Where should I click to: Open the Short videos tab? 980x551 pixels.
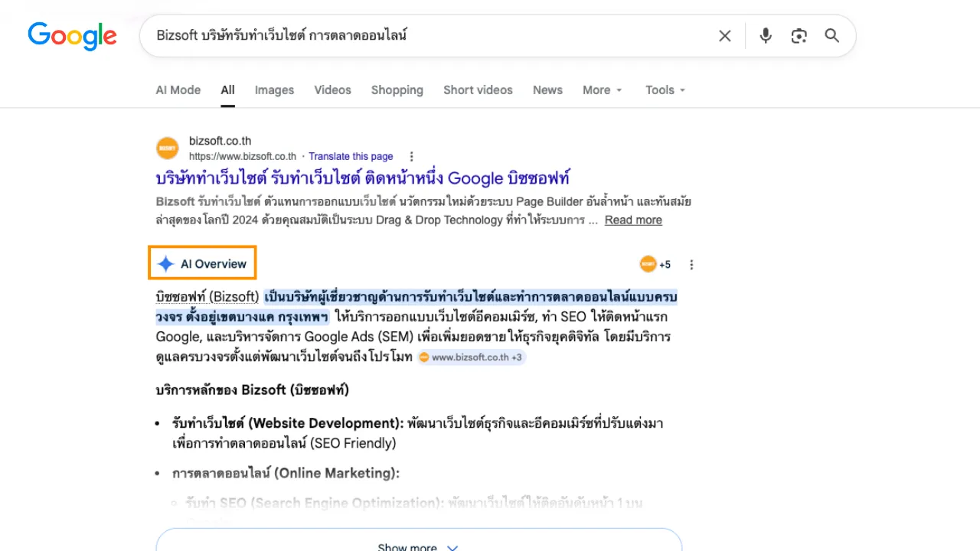pos(478,90)
